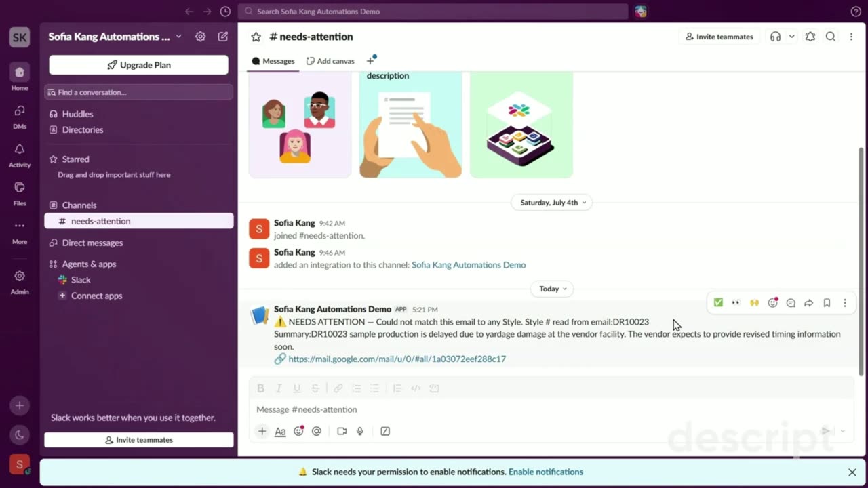Bookmark message for later

click(x=827, y=303)
